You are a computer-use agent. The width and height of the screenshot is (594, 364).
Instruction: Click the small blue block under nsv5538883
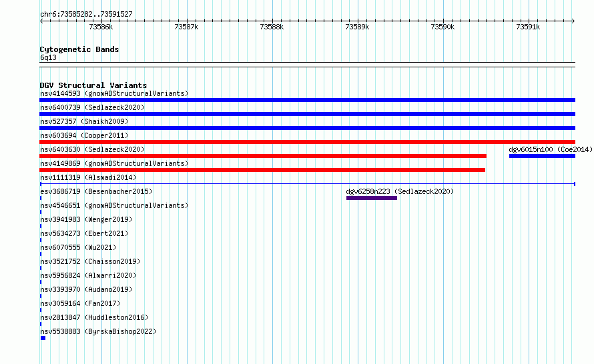pyautogui.click(x=43, y=338)
